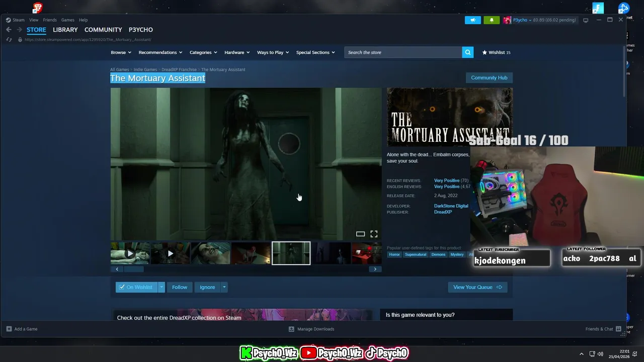Switch to the COMMUNITY tab
644x362 pixels.
(x=103, y=30)
